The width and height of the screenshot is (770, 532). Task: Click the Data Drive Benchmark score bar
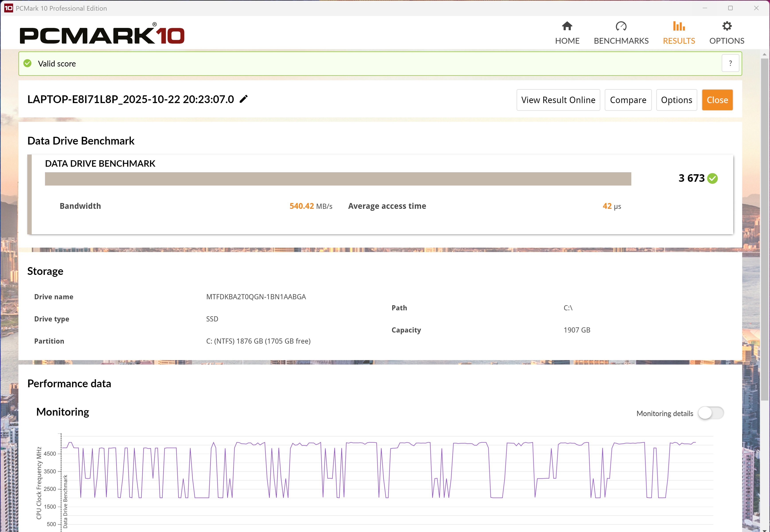point(338,179)
